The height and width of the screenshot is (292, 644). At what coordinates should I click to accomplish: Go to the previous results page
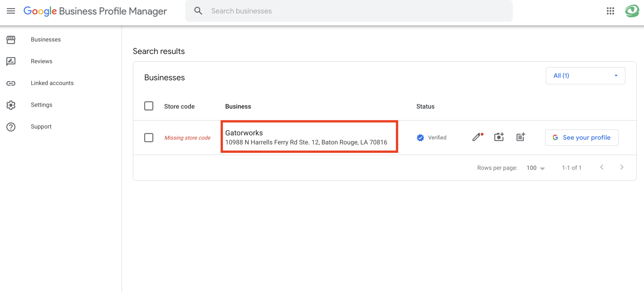[x=602, y=167]
